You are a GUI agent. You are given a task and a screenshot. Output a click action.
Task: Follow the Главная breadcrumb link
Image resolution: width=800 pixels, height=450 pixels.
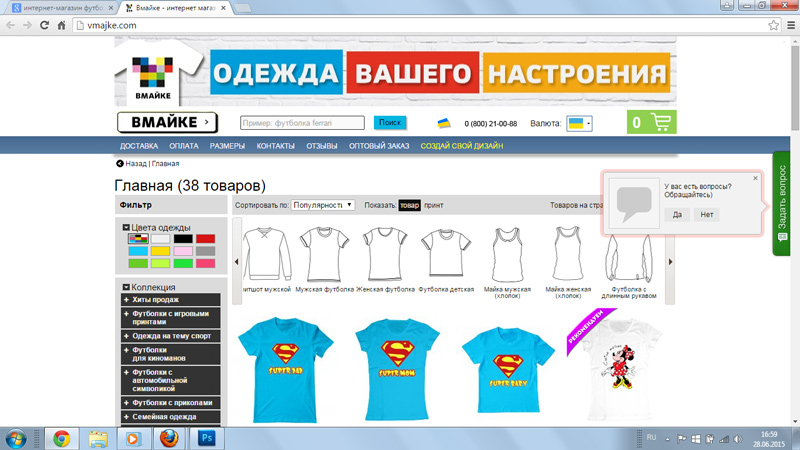click(x=165, y=163)
